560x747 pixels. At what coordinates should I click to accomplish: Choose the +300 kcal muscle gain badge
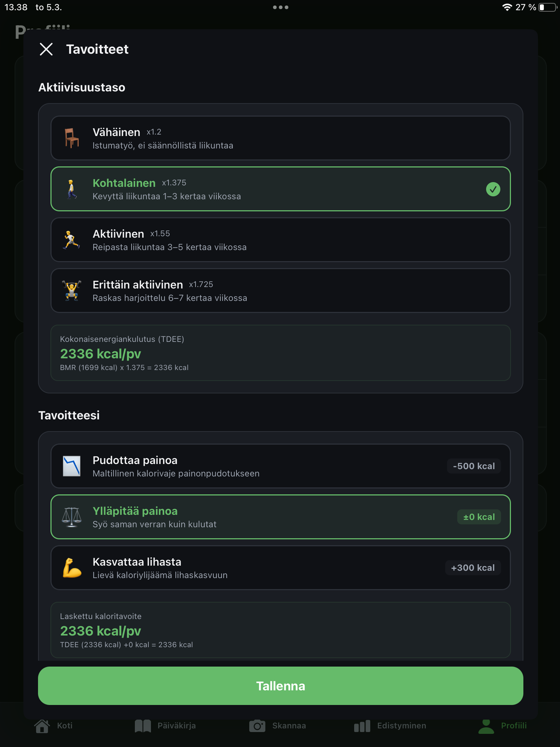[473, 568]
